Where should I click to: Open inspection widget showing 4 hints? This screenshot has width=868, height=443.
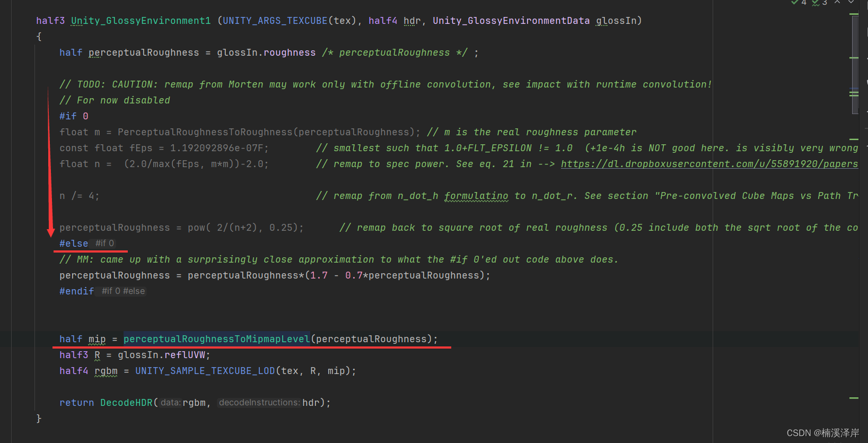click(x=799, y=3)
